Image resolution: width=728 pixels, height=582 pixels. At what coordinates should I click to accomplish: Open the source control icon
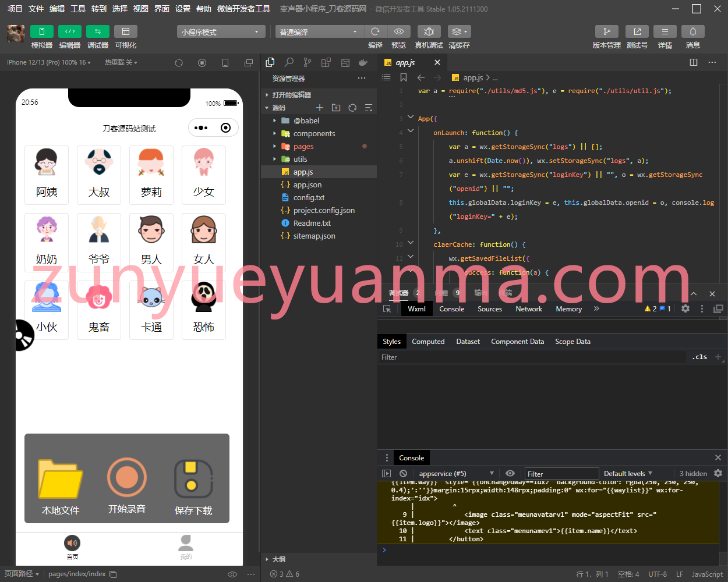[x=308, y=62]
